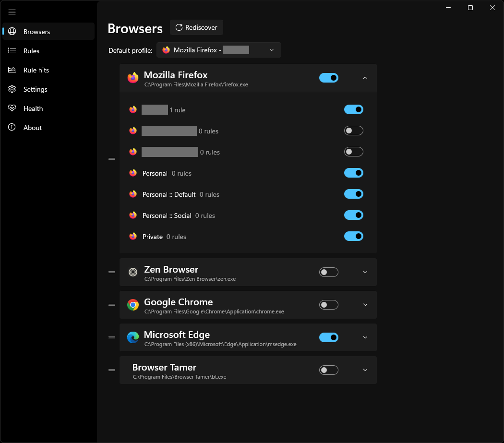Click the Rediscover button

tap(196, 27)
